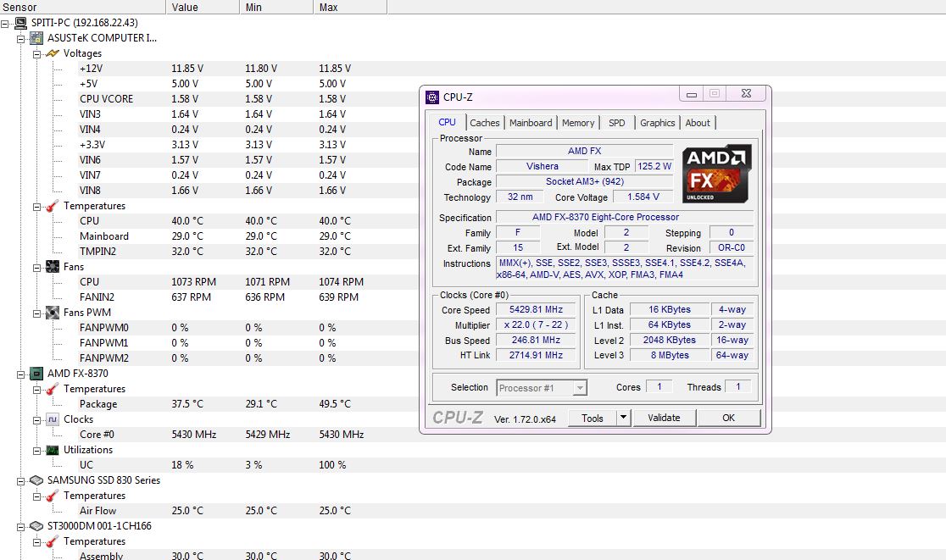Click the Tools button in CPU-Z
The height and width of the screenshot is (560, 946).
pyautogui.click(x=593, y=418)
